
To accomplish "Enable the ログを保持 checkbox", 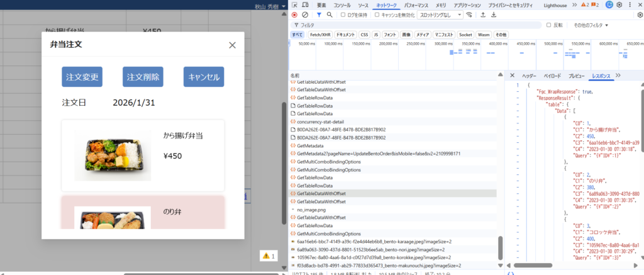I will click(x=343, y=14).
